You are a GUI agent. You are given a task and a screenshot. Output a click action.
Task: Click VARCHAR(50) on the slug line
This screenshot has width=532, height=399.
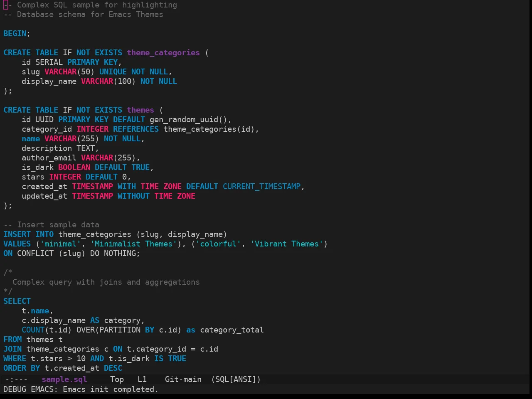[x=69, y=72]
